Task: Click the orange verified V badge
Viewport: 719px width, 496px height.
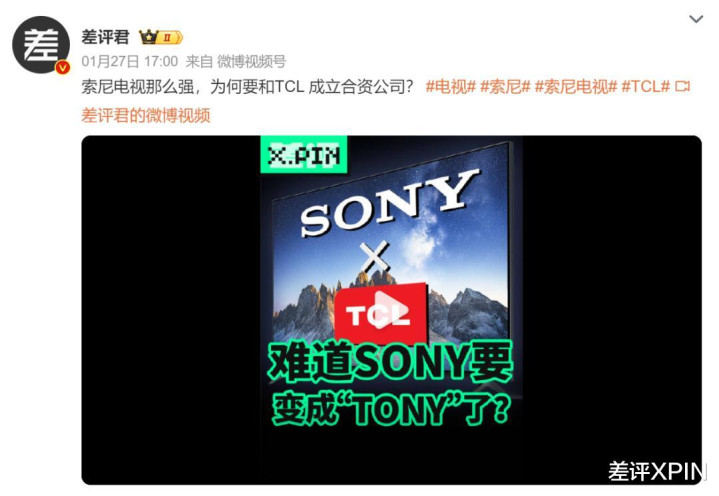Action: point(62,67)
